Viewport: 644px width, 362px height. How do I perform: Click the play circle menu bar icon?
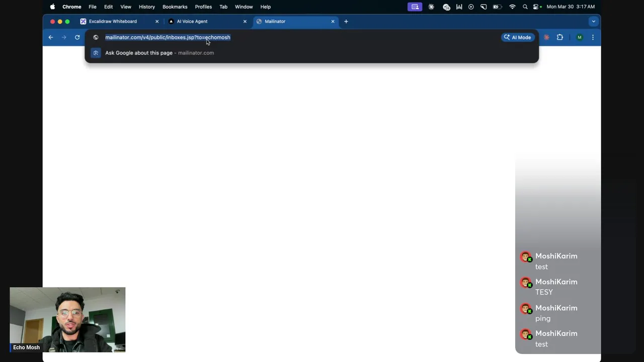471,7
